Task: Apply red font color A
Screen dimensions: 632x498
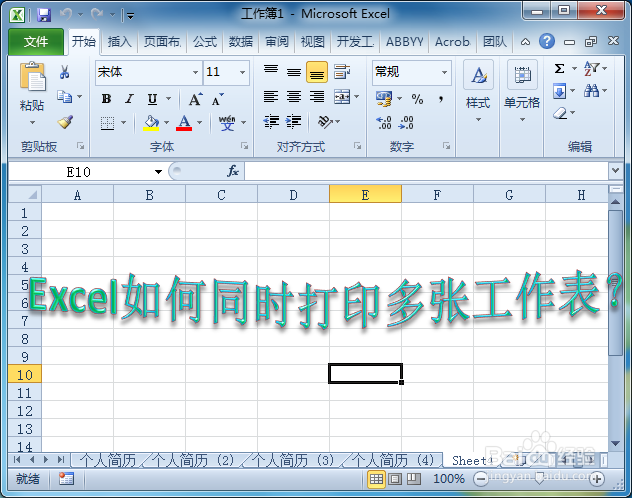Action: click(x=184, y=122)
